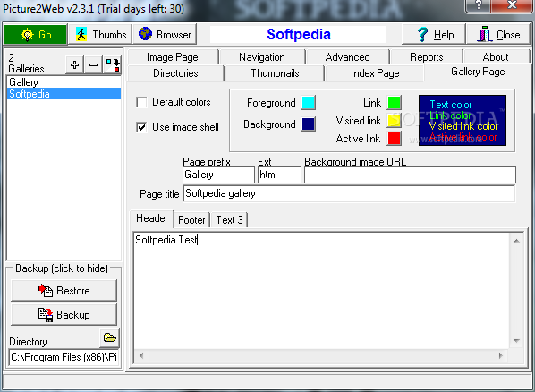Select the Header text tab

pos(152,218)
